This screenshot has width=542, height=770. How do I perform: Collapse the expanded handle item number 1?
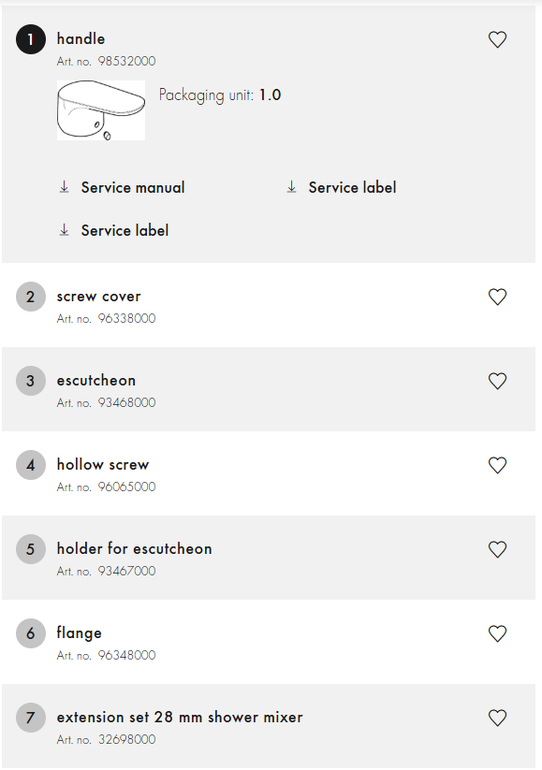click(269, 48)
